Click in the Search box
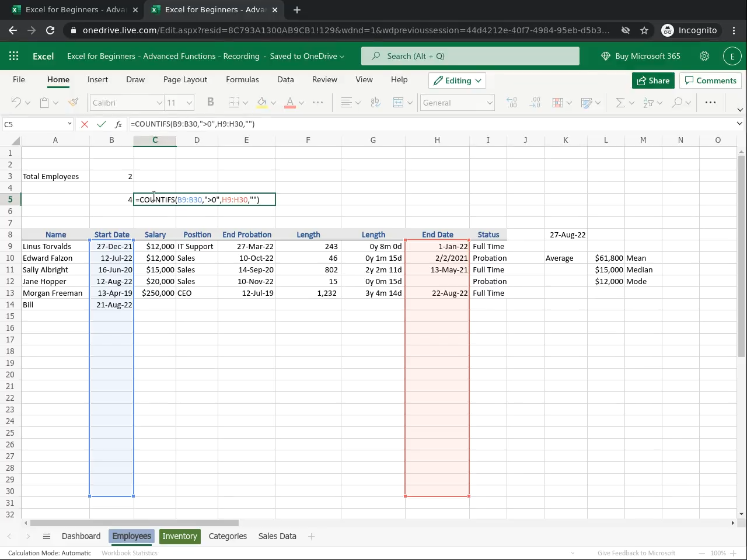 [x=470, y=56]
